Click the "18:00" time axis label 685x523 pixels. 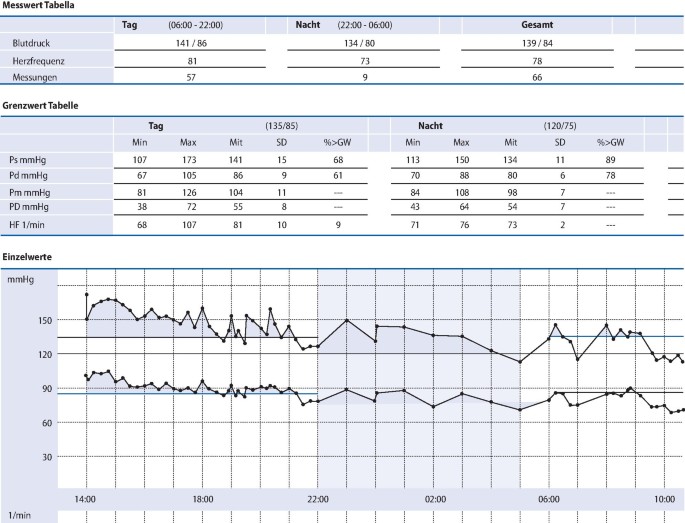coord(203,499)
